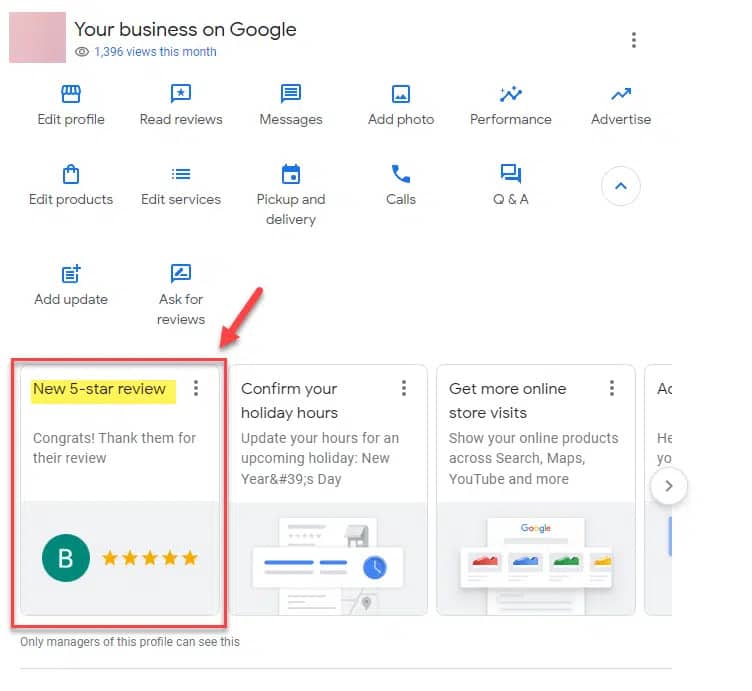Open options menu on Confirm holiday hours card
752x691 pixels.
(404, 388)
